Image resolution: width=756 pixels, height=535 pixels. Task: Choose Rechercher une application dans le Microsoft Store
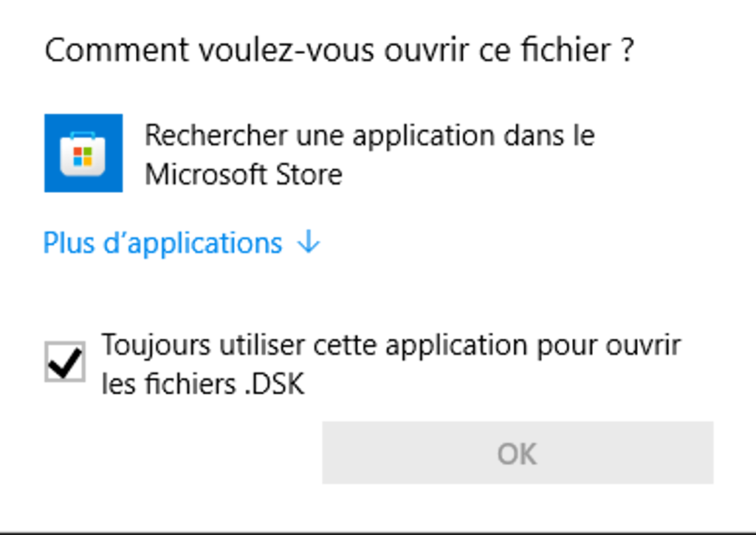coord(320,154)
